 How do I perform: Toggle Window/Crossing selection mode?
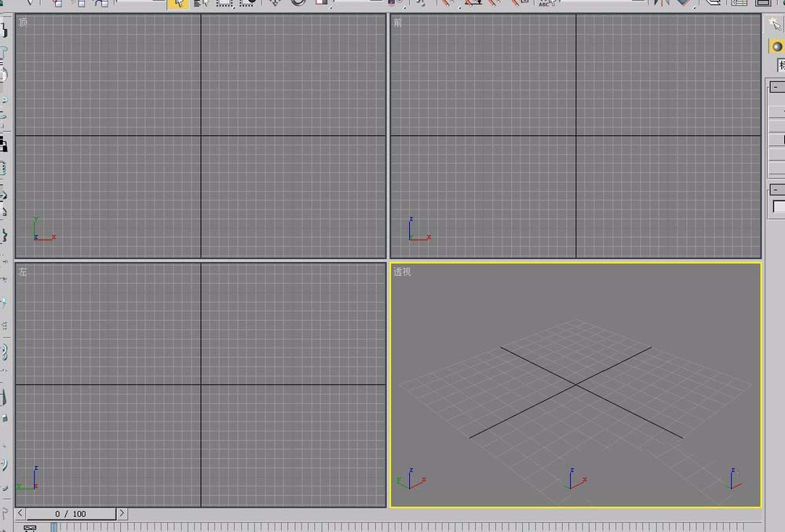248,2
